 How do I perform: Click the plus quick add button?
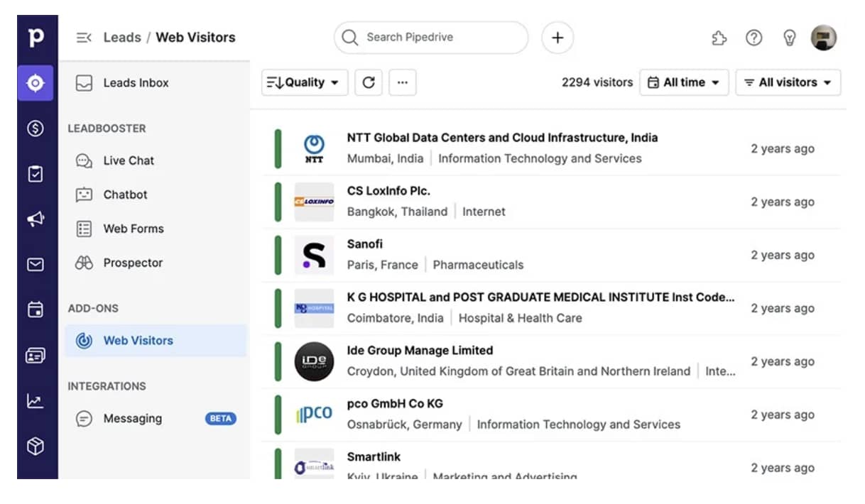point(557,38)
